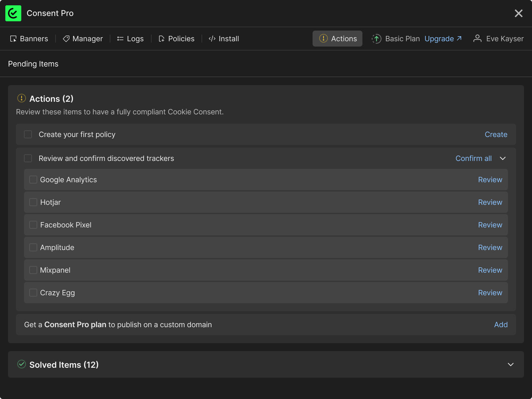Click the Pending Items heading
Screen dimensions: 532x399
pyautogui.click(x=33, y=64)
